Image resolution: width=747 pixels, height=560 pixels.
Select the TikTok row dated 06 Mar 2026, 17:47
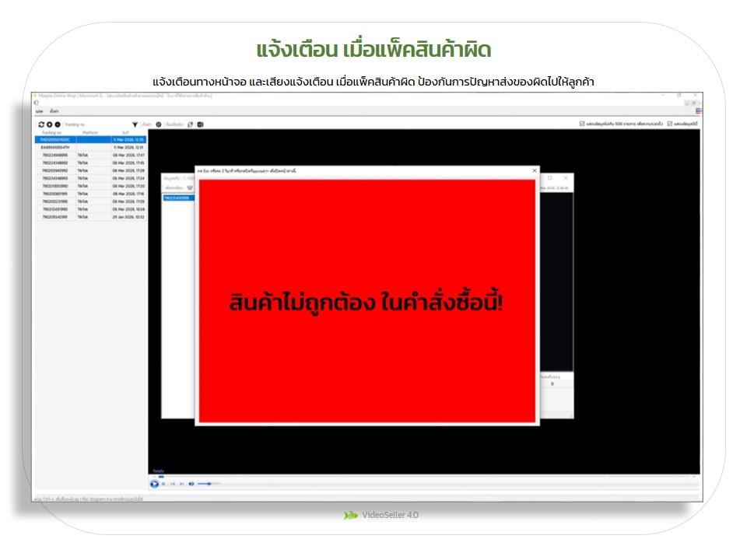90,156
